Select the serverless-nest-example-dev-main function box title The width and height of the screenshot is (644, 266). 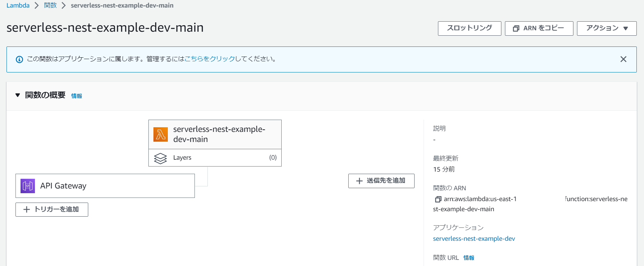click(219, 134)
